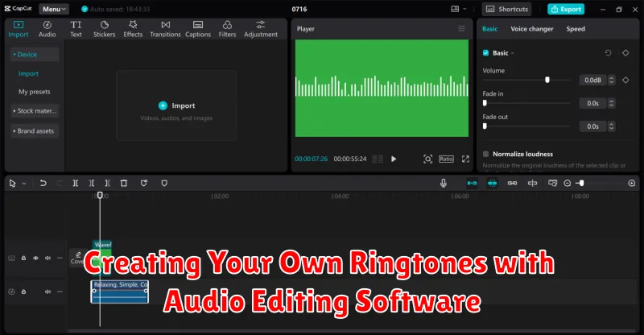This screenshot has height=335, width=644.
Task: Expand the Stock materials section
Action: tap(35, 110)
